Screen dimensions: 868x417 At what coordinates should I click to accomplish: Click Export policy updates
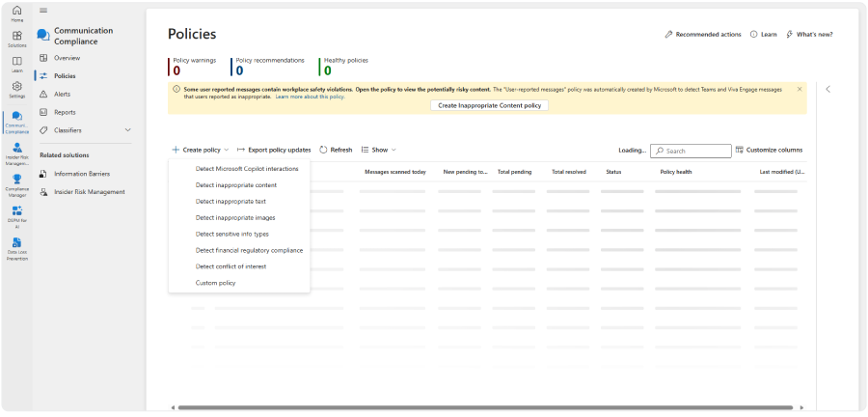click(x=274, y=150)
